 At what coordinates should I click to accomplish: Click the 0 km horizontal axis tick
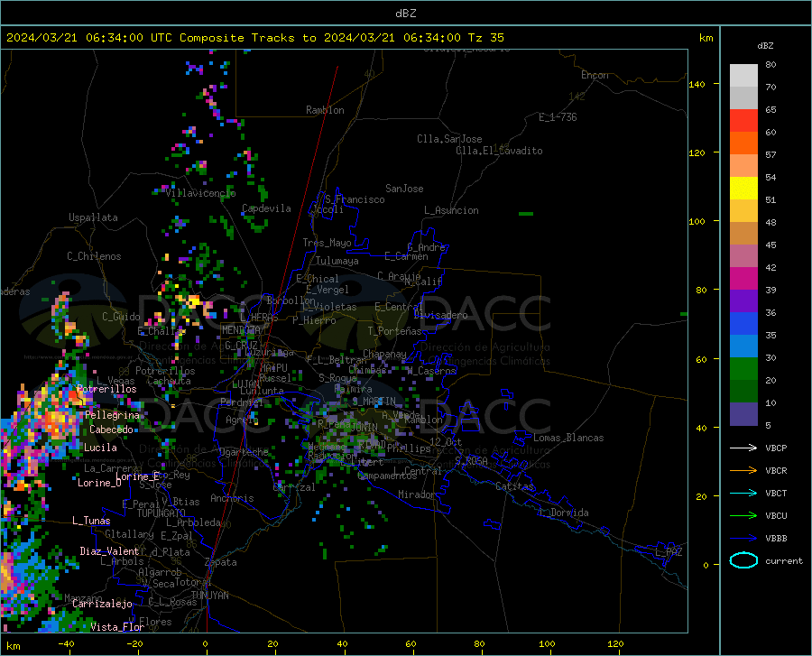206,644
